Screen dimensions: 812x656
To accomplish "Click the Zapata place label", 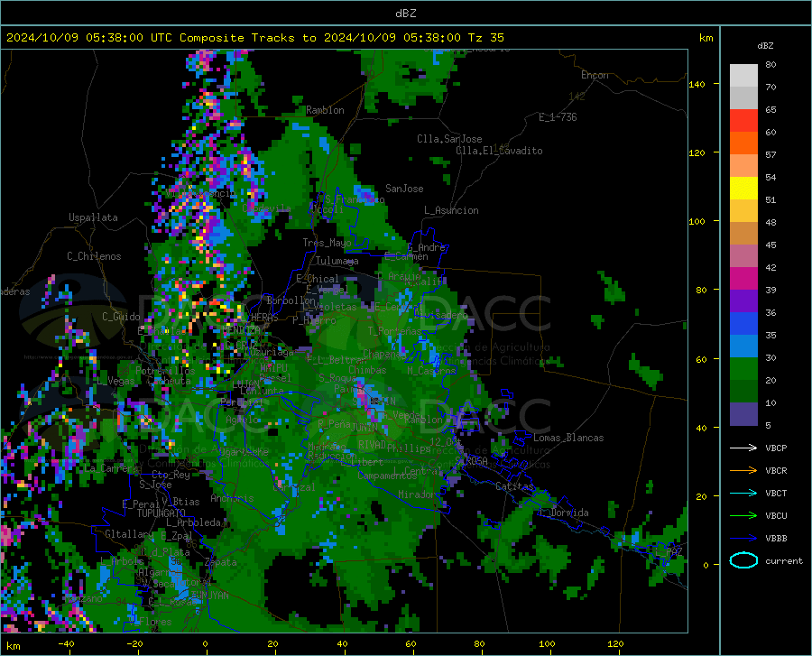I will (x=221, y=562).
